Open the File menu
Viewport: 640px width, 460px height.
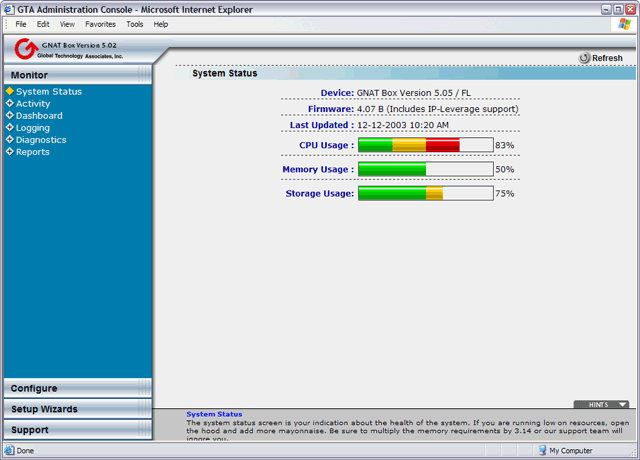21,24
